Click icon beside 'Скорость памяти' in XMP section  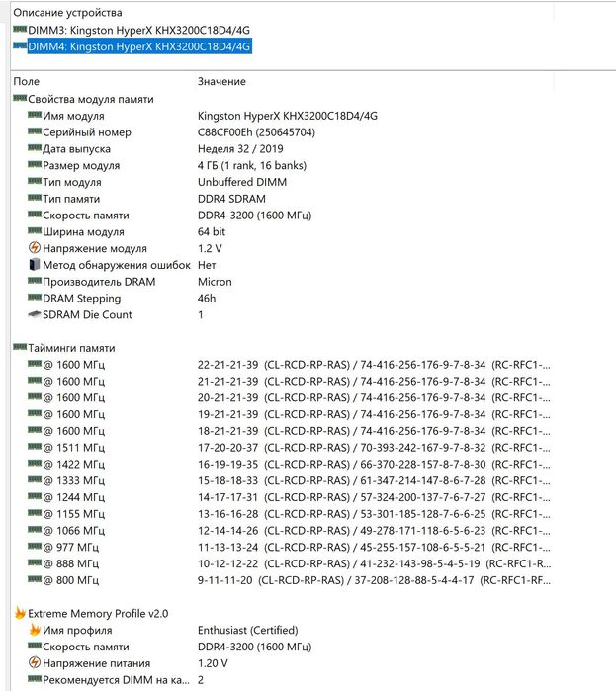35,647
